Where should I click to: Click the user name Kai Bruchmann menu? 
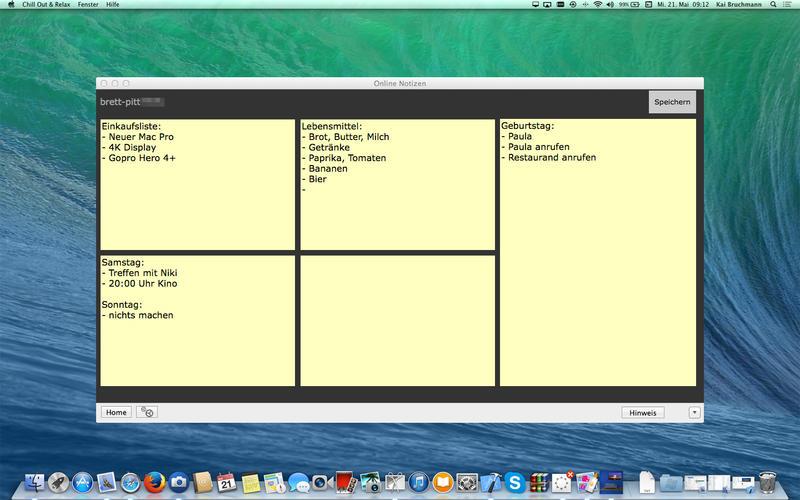[739, 4]
